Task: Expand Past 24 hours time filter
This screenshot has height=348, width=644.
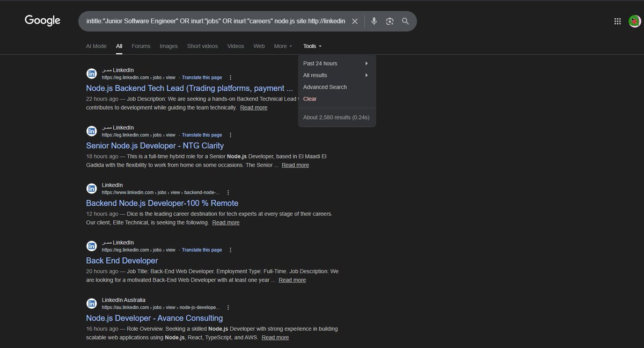Action: 337,63
